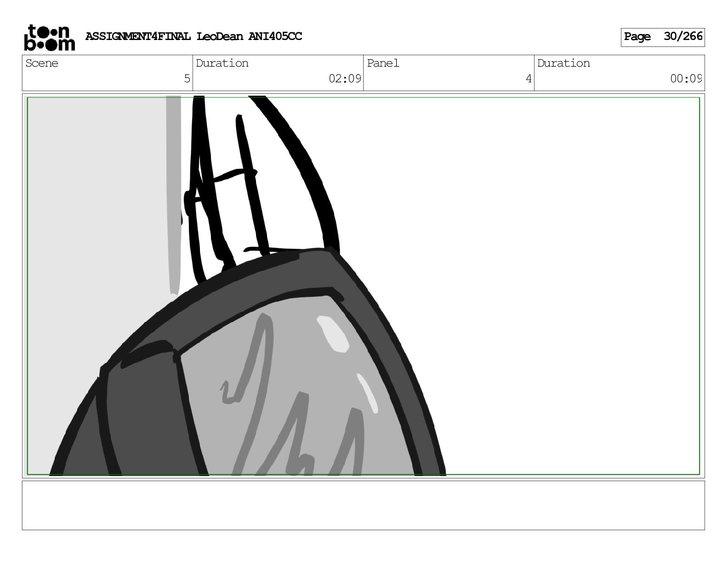The width and height of the screenshot is (728, 563).
Task: Click the storyboard panel drawing
Action: point(363,286)
